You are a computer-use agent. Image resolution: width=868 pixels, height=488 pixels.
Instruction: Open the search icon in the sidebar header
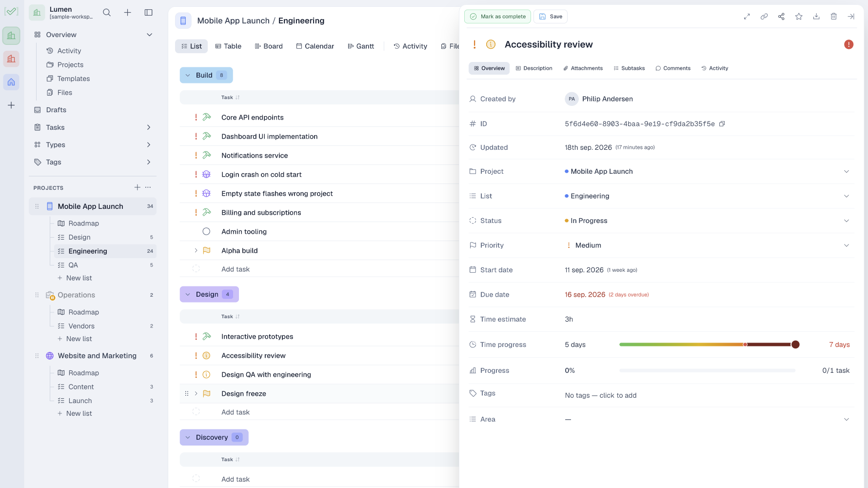coord(107,13)
